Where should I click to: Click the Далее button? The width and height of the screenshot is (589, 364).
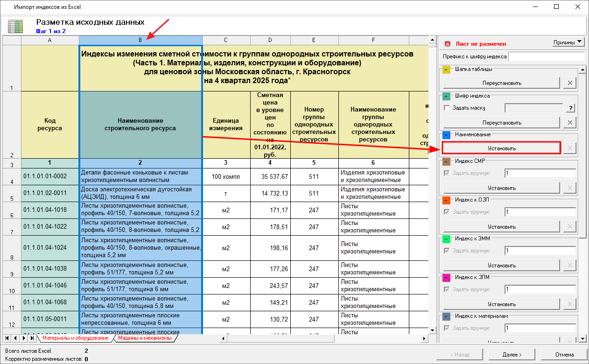coord(512,355)
